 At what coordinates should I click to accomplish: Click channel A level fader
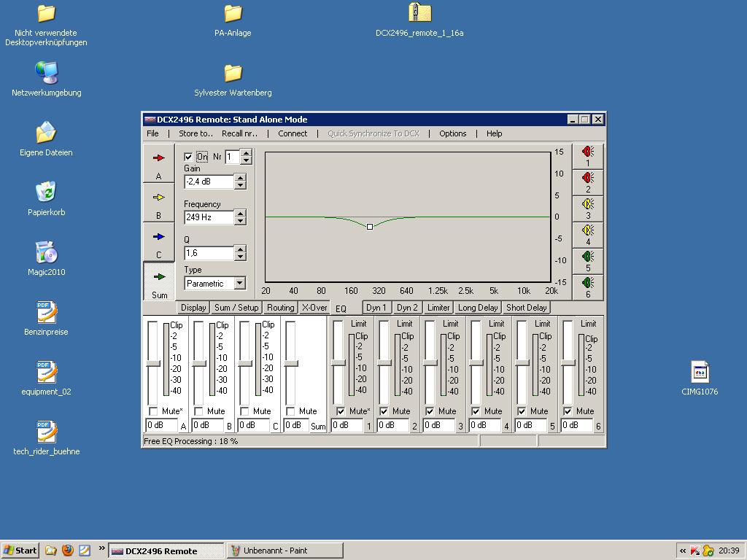tap(153, 363)
